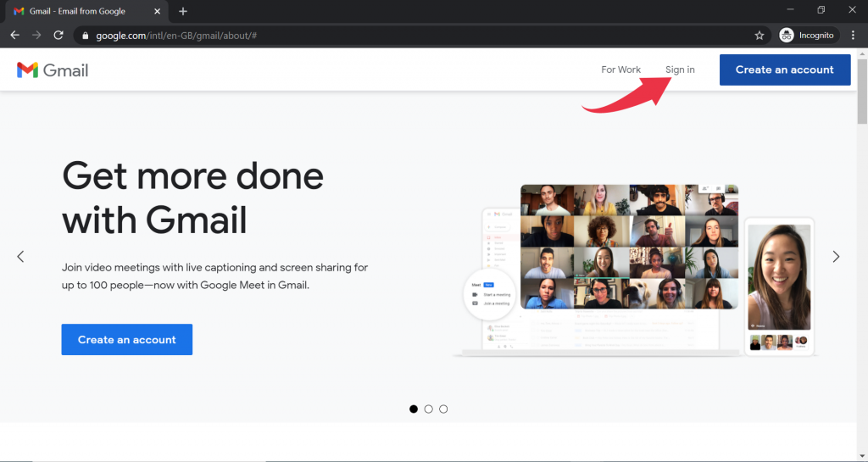868x462 pixels.
Task: Click the Get more done with Gmail headline
Action: click(x=192, y=198)
